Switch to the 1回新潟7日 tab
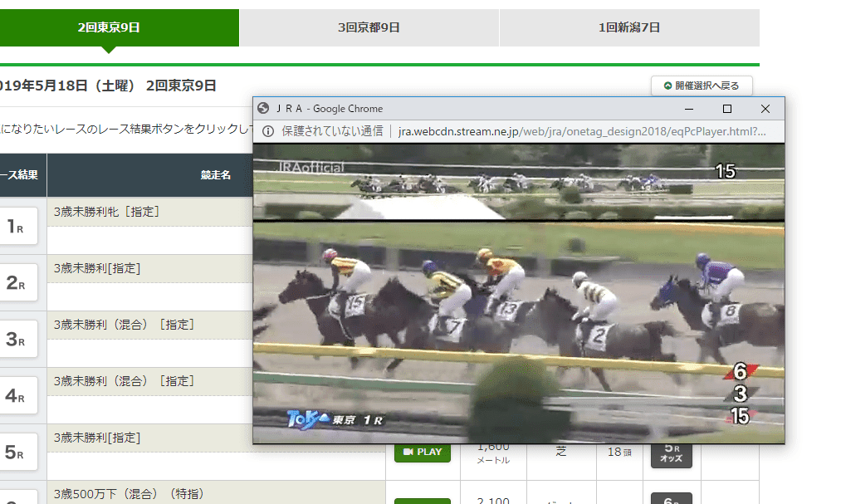The width and height of the screenshot is (841, 504). [629, 27]
